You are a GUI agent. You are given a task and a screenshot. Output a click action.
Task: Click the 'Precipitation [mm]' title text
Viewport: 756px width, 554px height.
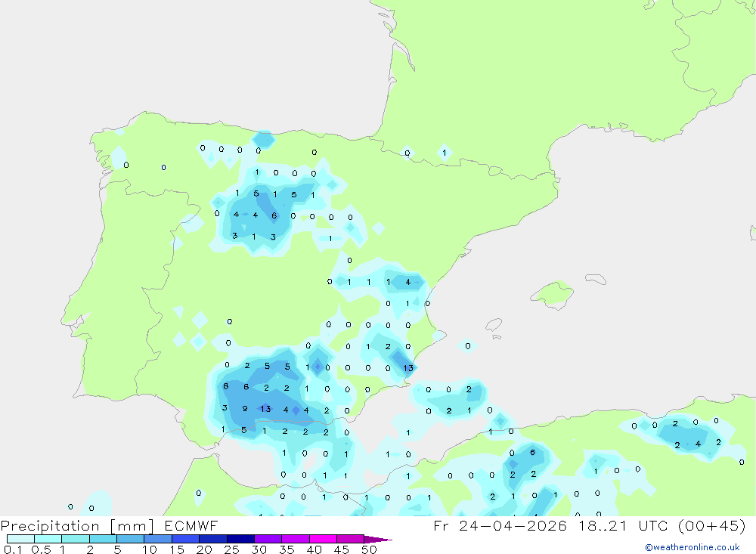77,526
